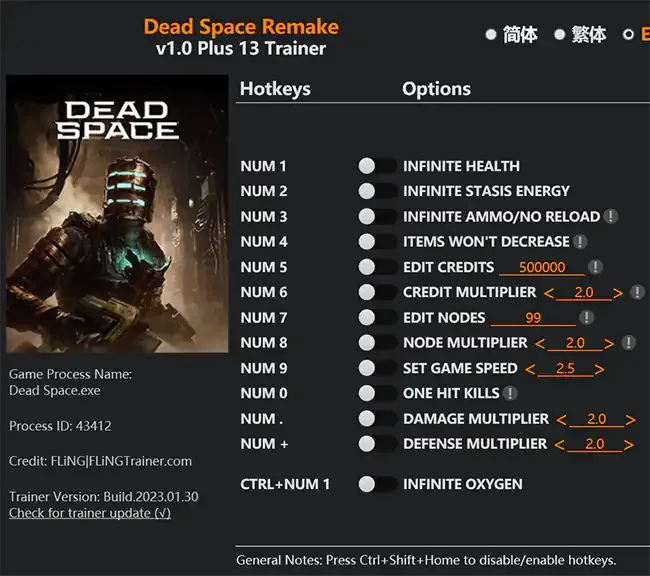This screenshot has height=576, width=650.
Task: Increase Credit Multiplier with right arrow
Action: (618, 293)
